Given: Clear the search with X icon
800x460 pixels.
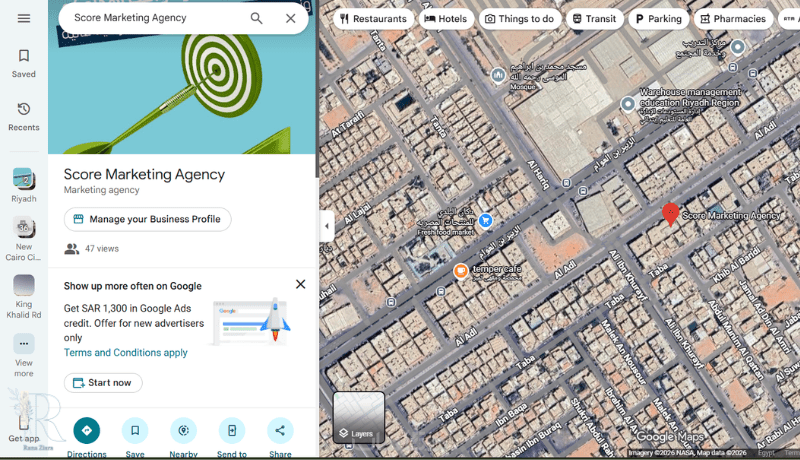Looking at the screenshot, I should click(290, 18).
